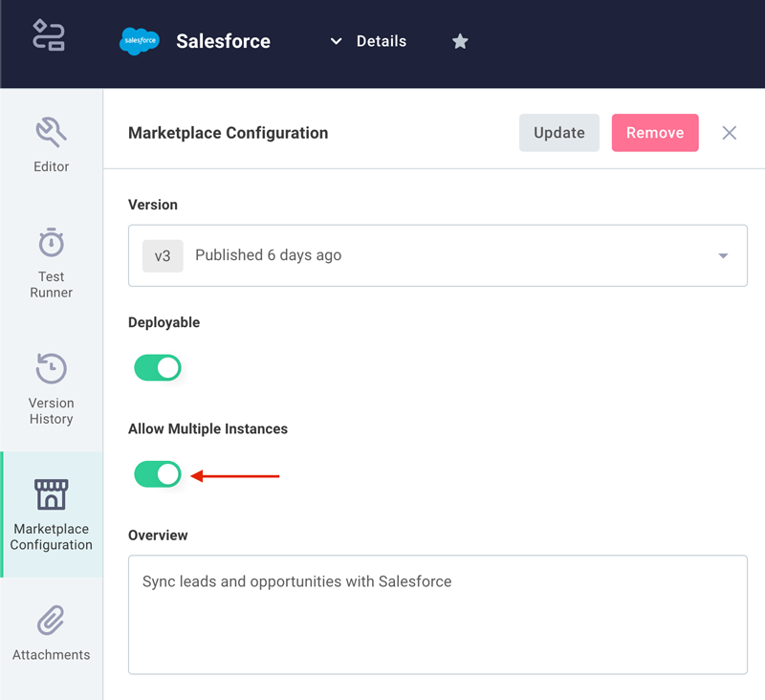Select the v3 Published version combo box
The width and height of the screenshot is (765, 700).
438,255
